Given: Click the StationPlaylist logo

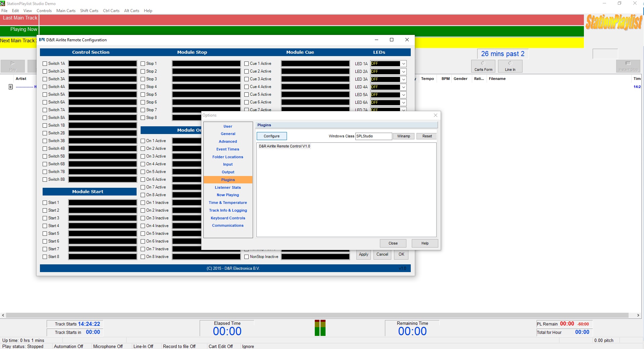Looking at the screenshot, I should [x=614, y=23].
